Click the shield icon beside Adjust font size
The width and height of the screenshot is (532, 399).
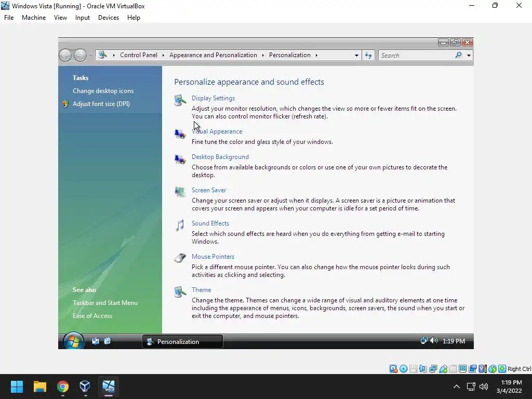65,104
